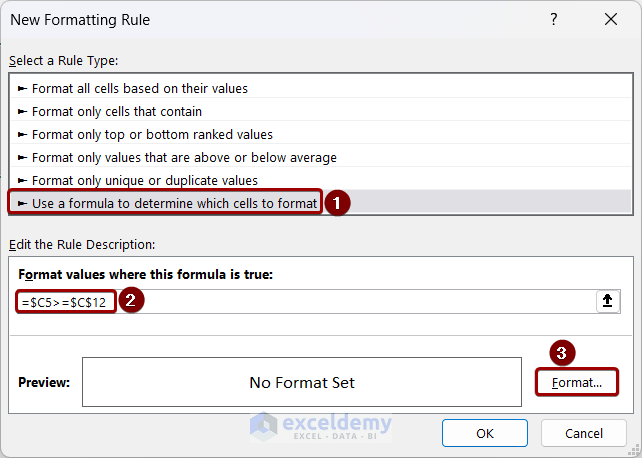Click the red step 2 marker
642x458 pixels.
131,301
